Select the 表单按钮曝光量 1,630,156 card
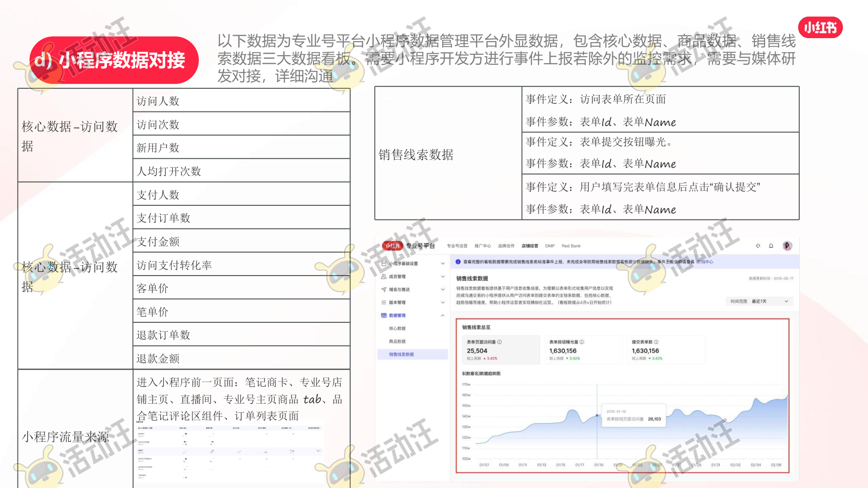Viewport: 868px width, 488px height. point(583,350)
